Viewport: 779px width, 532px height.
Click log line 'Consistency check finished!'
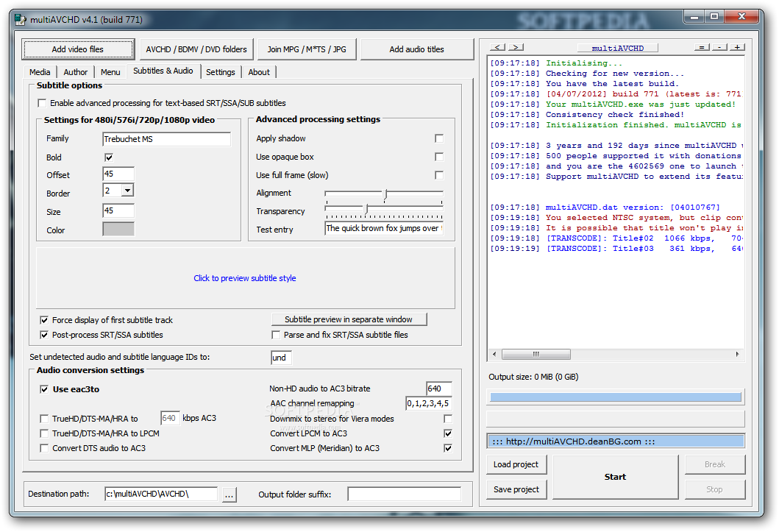(x=615, y=115)
